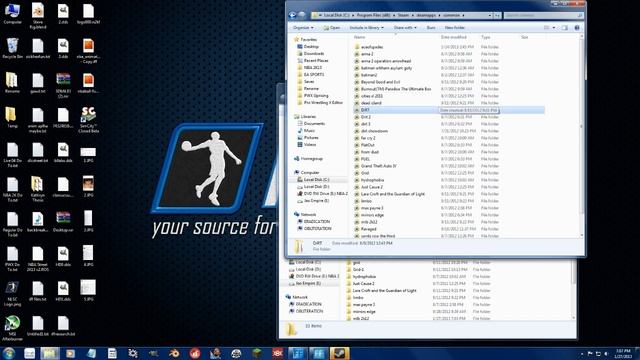Select the Beyond Good and Evil folder
Screen dimensions: 640x360
tap(380, 82)
